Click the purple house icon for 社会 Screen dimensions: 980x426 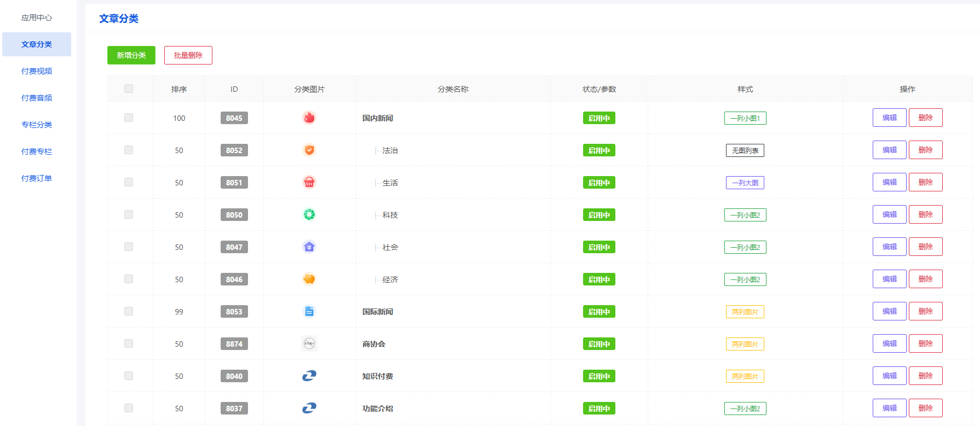pos(309,247)
